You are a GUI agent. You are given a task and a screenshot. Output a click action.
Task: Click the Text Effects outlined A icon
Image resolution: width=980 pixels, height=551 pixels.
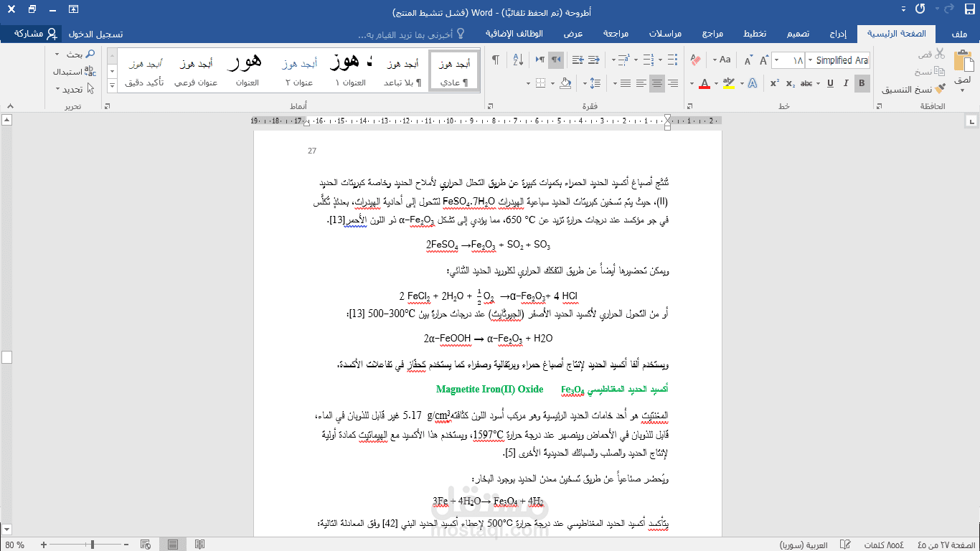(x=753, y=83)
